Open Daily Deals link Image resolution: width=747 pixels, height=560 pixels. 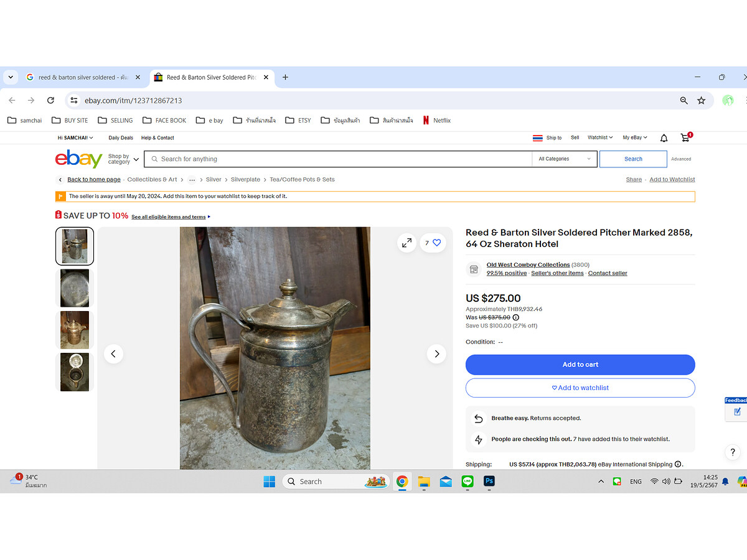tap(121, 138)
